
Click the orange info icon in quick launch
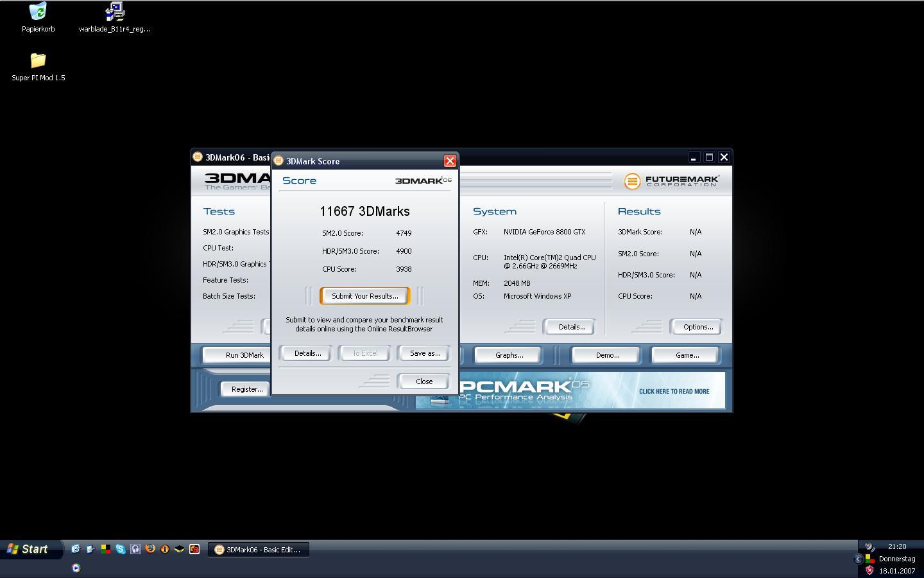point(165,549)
